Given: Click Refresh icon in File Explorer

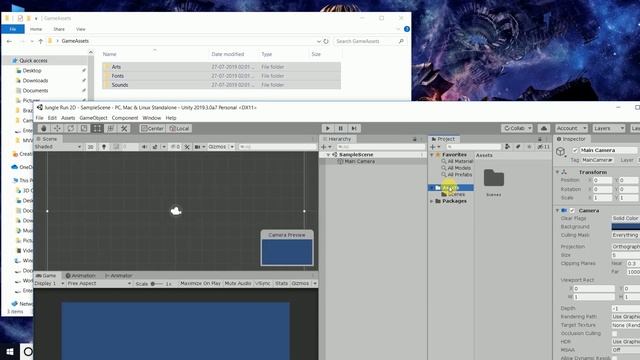Looking at the screenshot, I should pyautogui.click(x=326, y=41).
